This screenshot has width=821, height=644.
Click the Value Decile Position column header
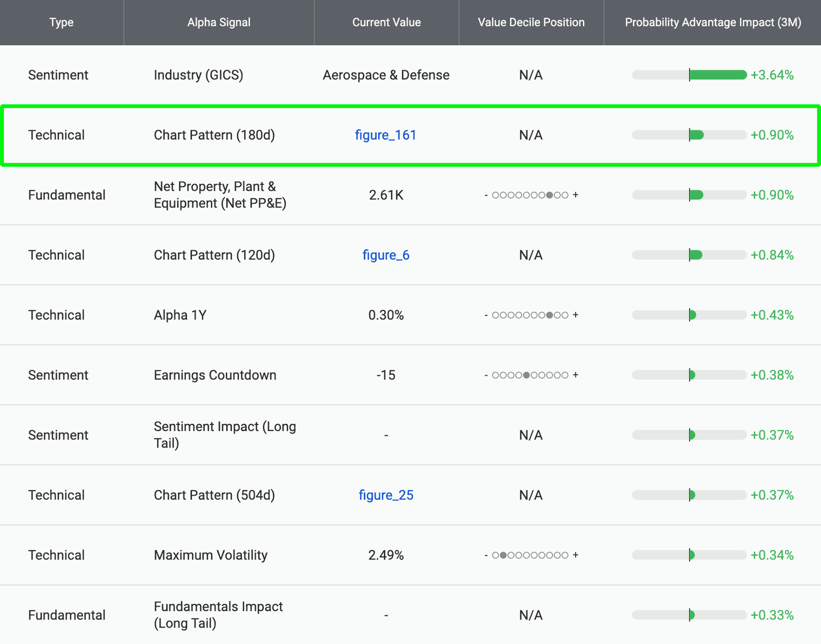click(531, 23)
